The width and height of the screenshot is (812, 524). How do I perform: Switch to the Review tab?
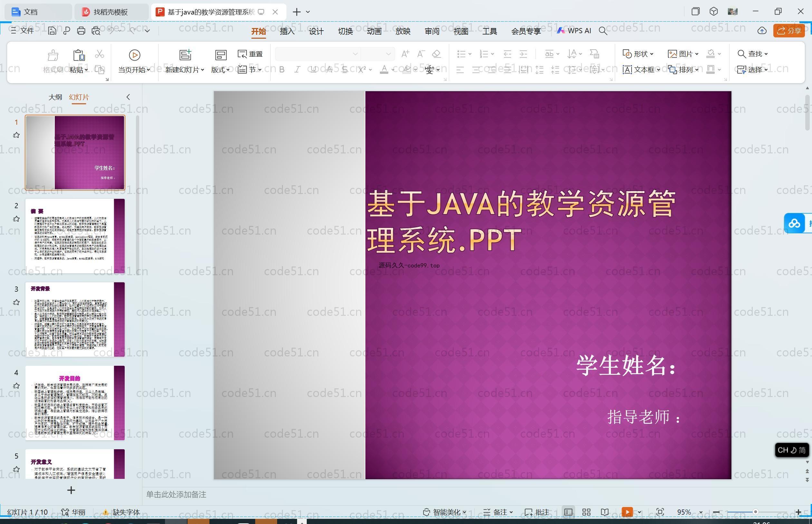click(432, 31)
